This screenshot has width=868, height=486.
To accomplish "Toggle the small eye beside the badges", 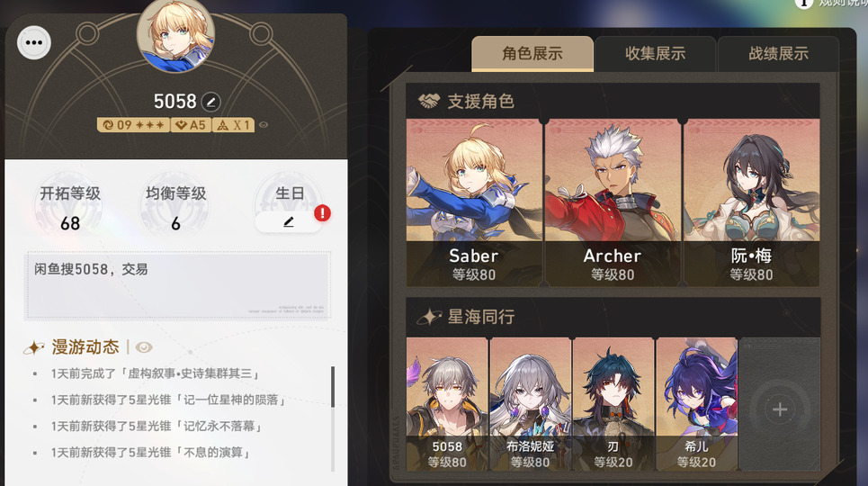I will click(x=264, y=125).
